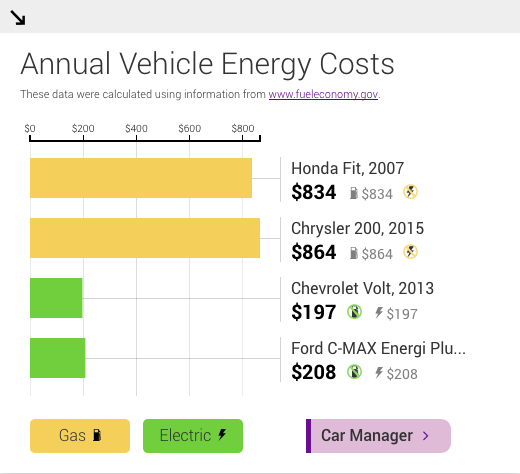Select the Chevrolet Volt green cost bar

(x=56, y=298)
